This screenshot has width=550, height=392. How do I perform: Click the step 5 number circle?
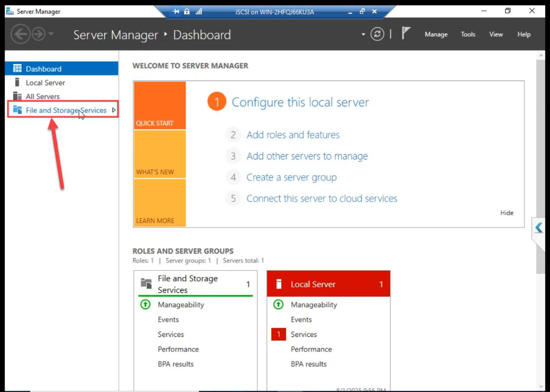(x=233, y=198)
